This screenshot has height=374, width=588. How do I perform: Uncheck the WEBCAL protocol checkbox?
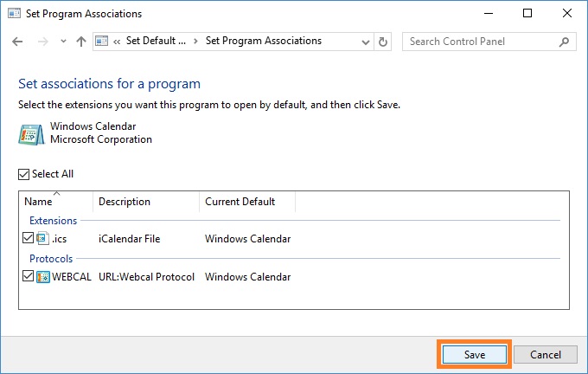click(x=29, y=276)
